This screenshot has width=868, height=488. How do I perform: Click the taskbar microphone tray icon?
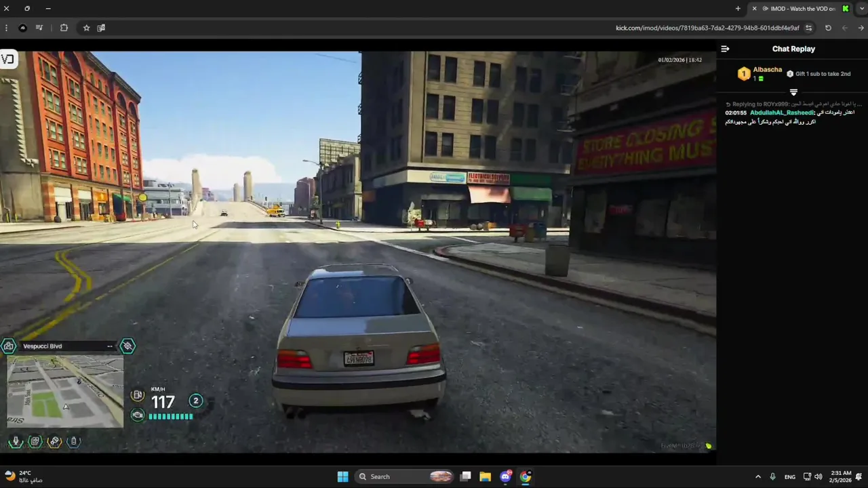772,476
